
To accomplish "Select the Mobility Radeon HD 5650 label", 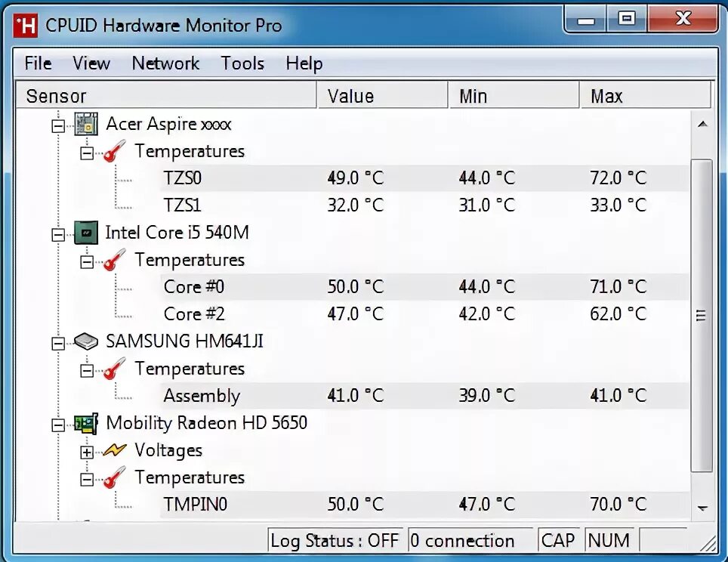I will 207,423.
